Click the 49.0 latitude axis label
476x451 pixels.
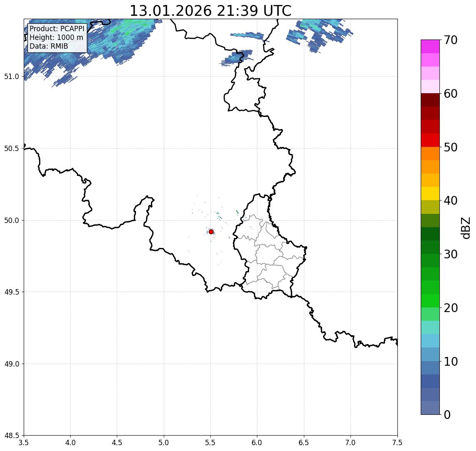point(12,364)
